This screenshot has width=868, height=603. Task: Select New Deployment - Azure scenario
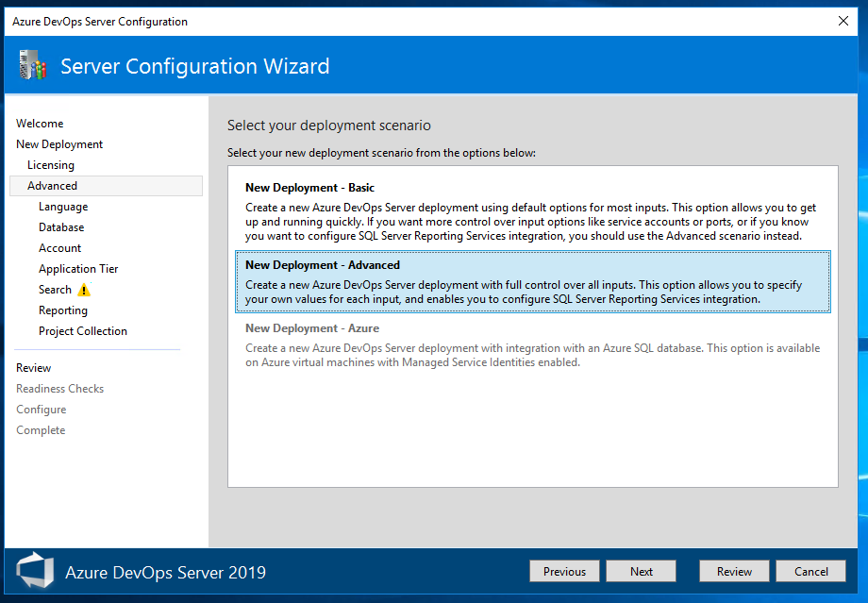click(532, 345)
